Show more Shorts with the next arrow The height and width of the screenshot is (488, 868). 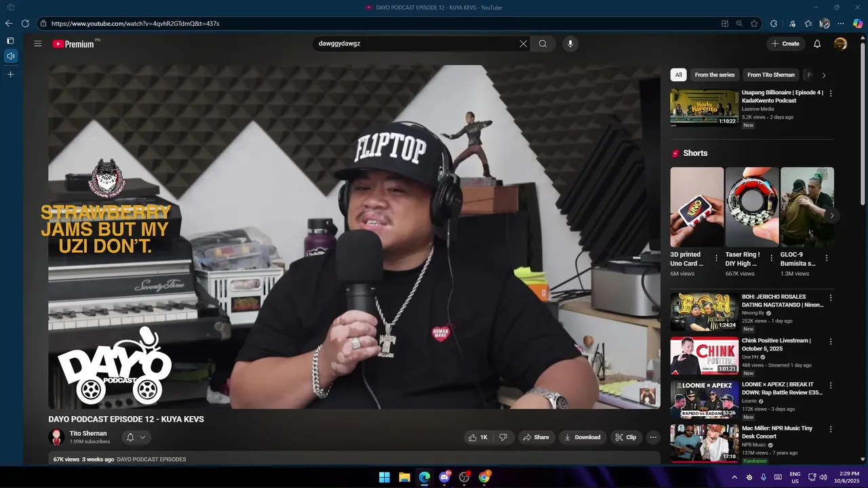point(831,216)
